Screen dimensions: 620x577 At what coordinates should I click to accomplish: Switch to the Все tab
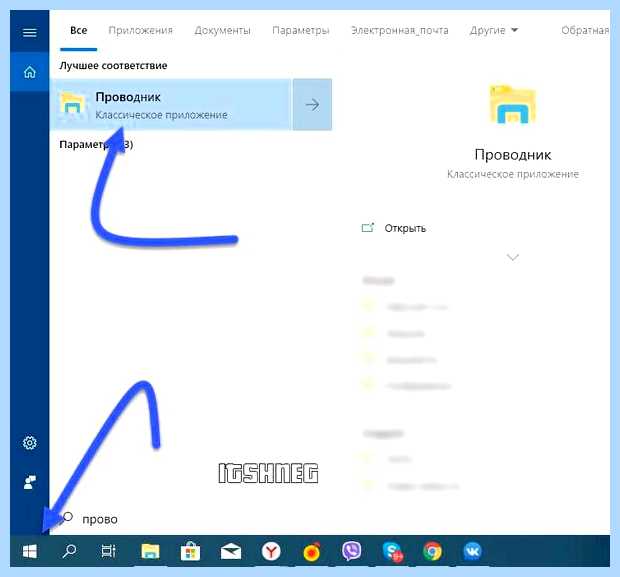point(78,30)
